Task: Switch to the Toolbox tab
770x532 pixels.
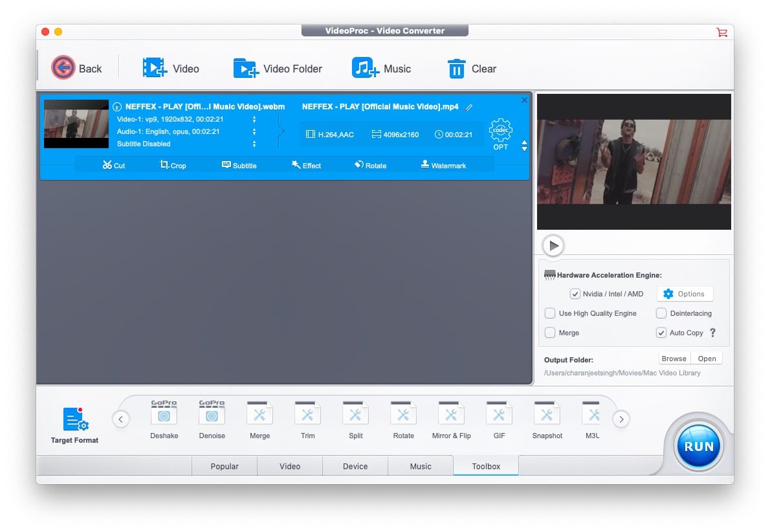Action: [x=486, y=466]
